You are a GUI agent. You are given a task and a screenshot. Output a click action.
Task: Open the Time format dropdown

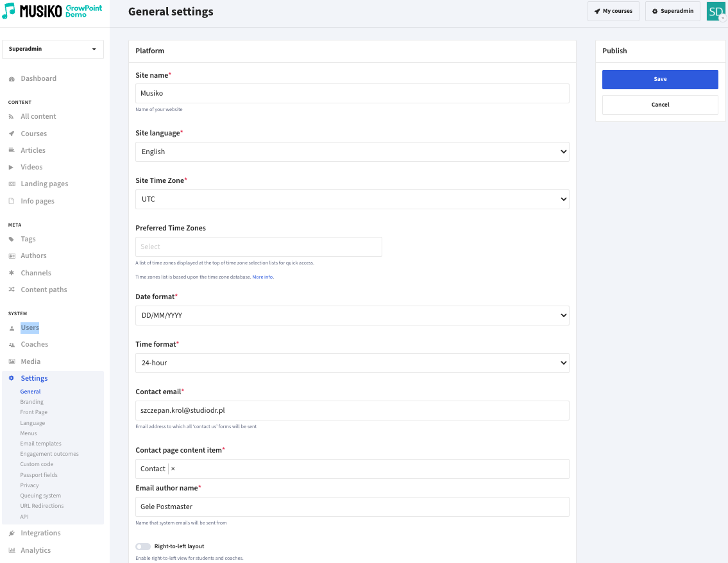(x=352, y=363)
